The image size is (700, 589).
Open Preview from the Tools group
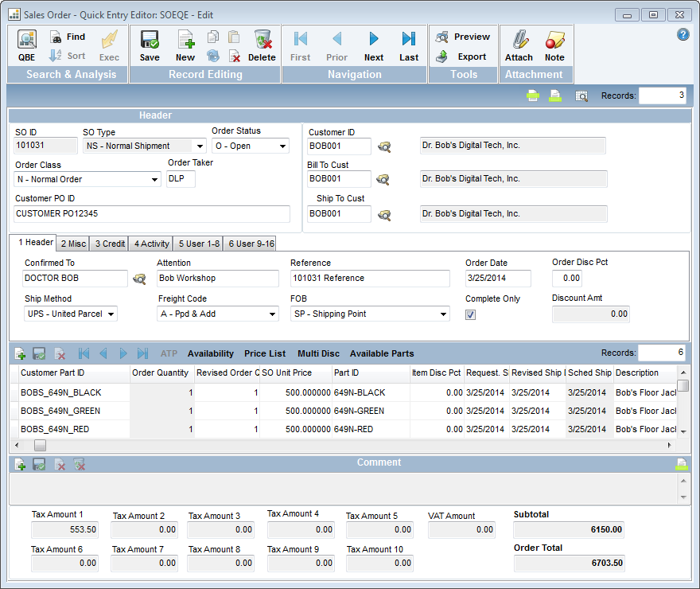[463, 37]
